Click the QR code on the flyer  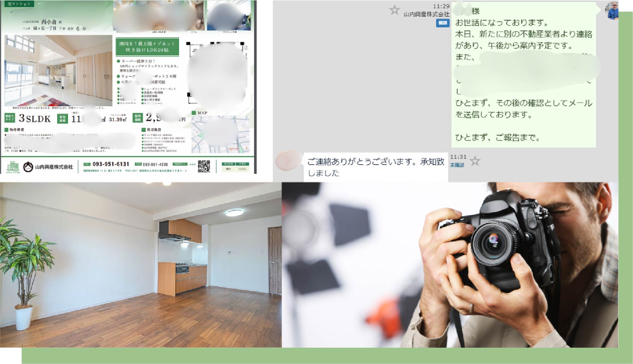(204, 166)
